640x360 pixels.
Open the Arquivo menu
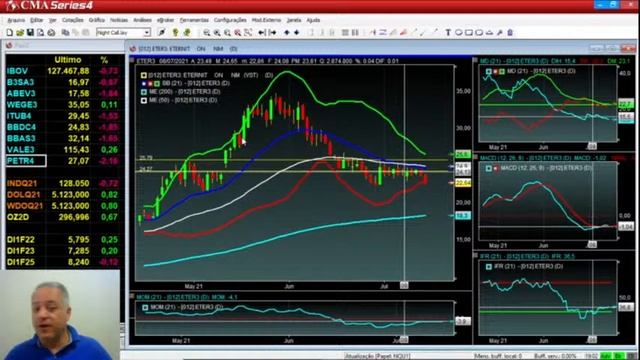(x=16, y=20)
